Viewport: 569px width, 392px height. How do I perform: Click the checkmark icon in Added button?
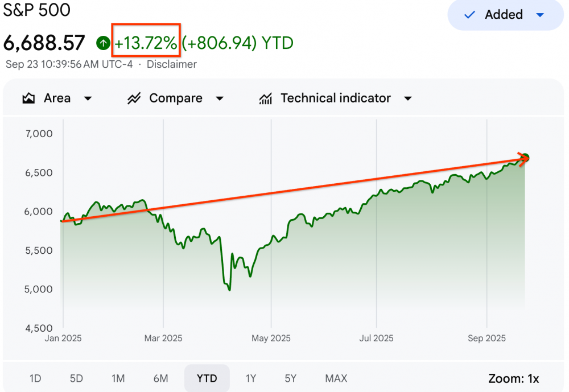(x=470, y=15)
